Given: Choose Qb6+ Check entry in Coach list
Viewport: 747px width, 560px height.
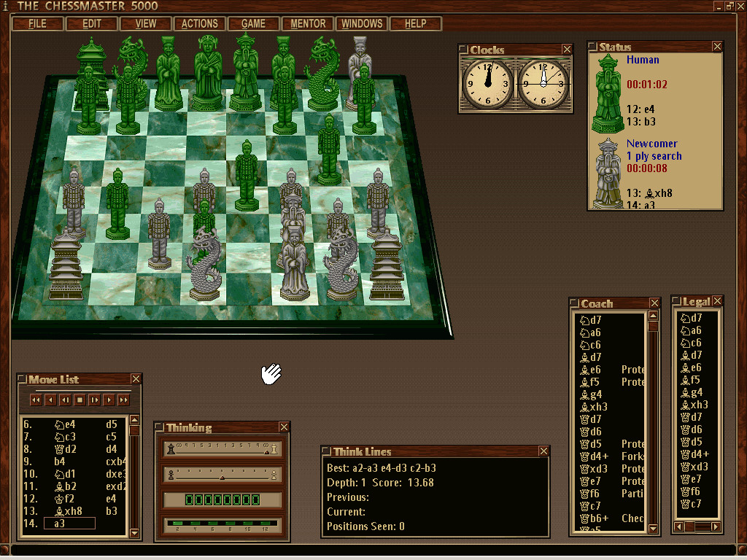Looking at the screenshot, I should point(612,518).
